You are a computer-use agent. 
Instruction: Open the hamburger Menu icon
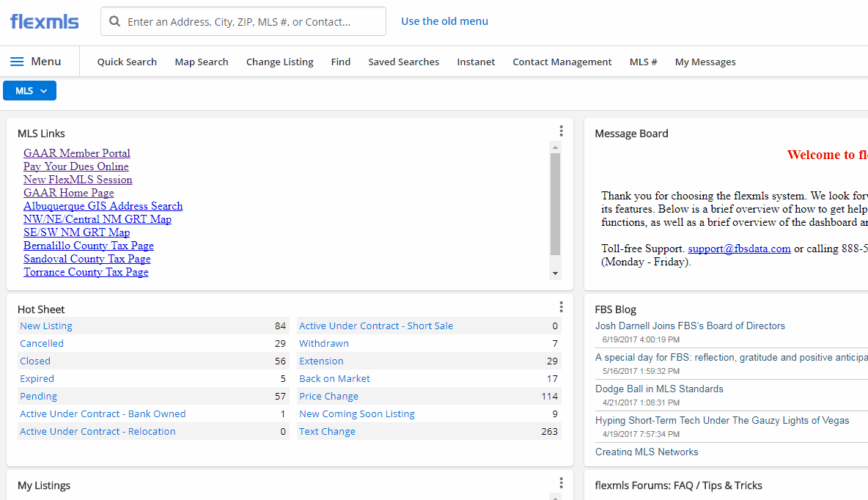[17, 62]
